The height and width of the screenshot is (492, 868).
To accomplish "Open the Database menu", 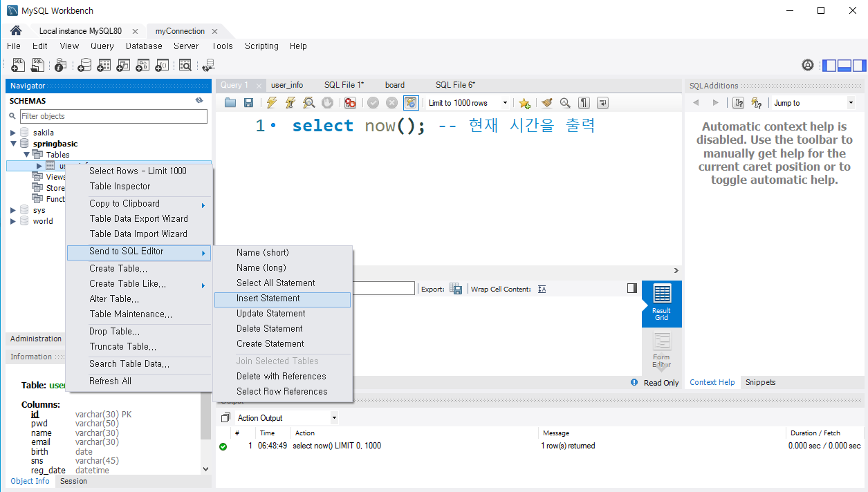I will click(144, 46).
